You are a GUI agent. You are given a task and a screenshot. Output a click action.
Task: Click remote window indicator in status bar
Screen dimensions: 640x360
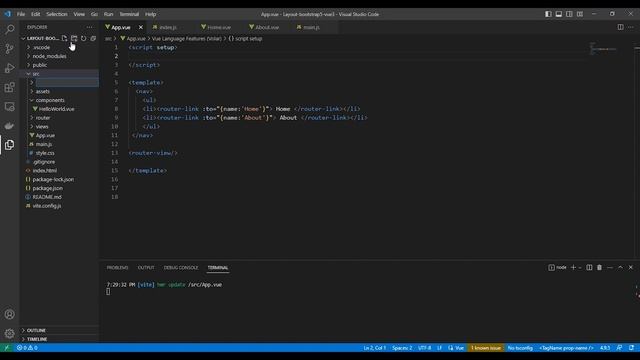click(6, 348)
